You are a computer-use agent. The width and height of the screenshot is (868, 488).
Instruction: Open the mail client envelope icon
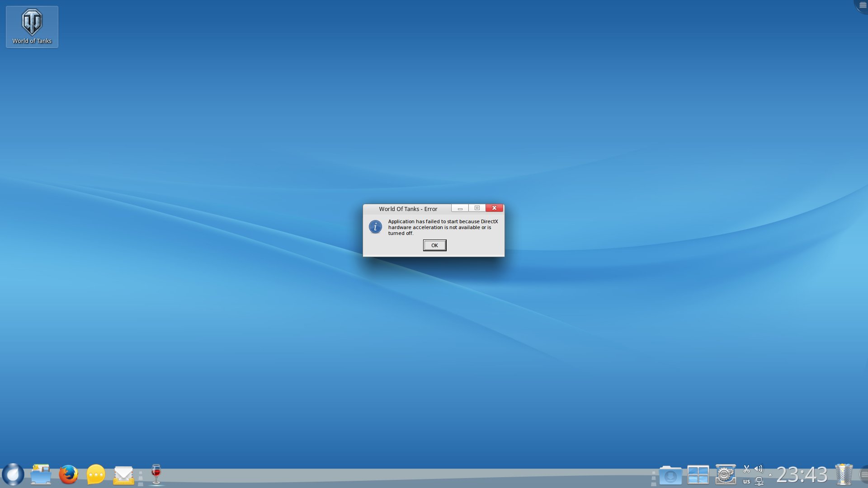click(x=123, y=475)
